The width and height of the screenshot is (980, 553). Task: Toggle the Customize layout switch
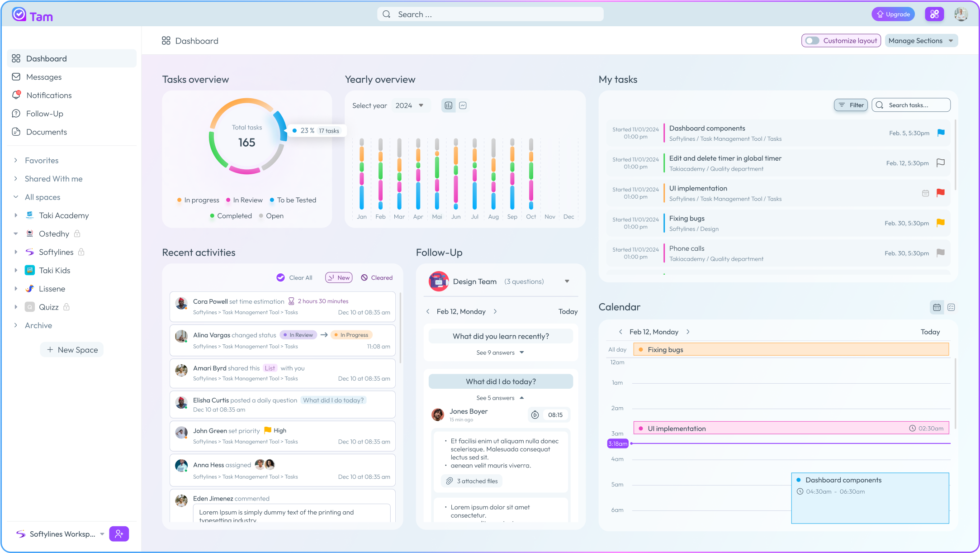click(812, 41)
